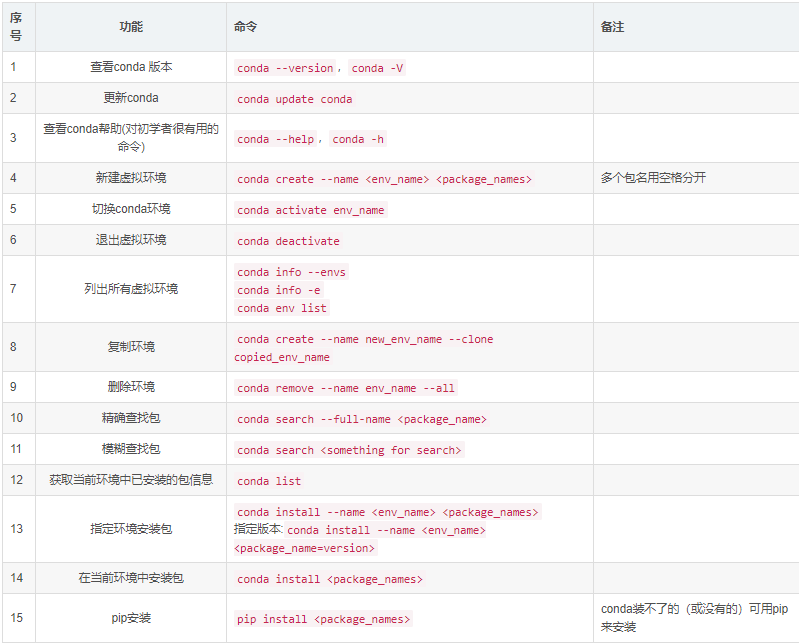Select 'conda search --full-name' command

(x=362, y=419)
